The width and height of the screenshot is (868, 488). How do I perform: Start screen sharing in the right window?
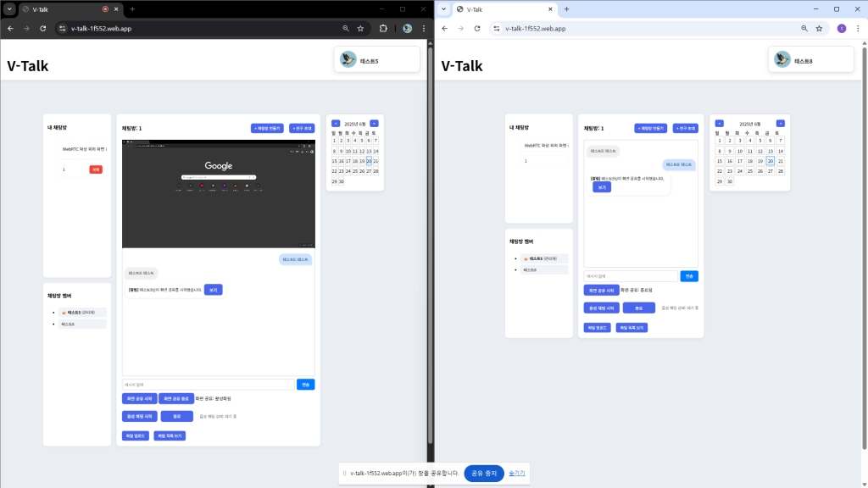[601, 291]
